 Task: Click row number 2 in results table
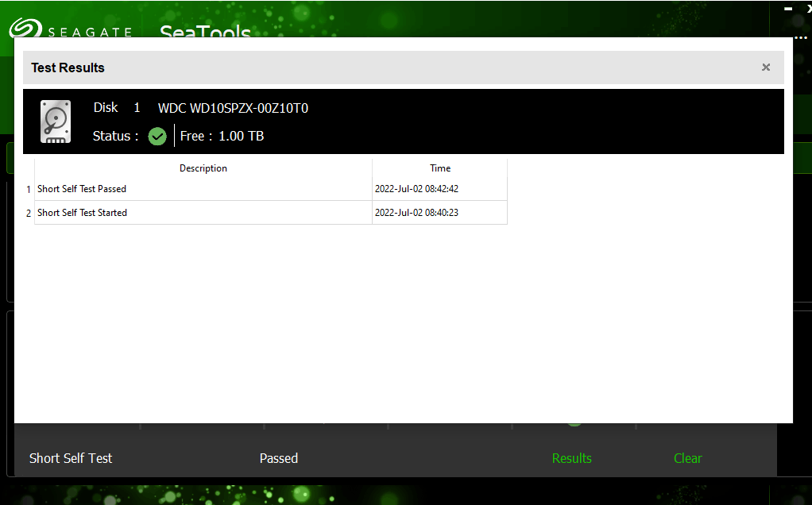(29, 213)
